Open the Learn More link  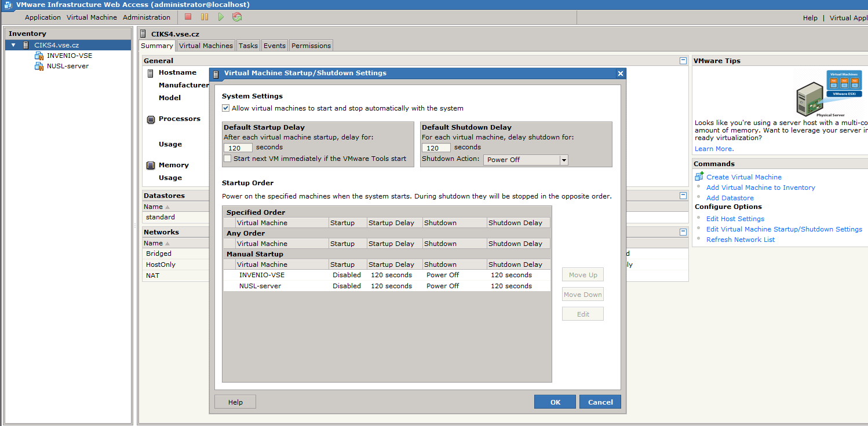[x=714, y=149]
